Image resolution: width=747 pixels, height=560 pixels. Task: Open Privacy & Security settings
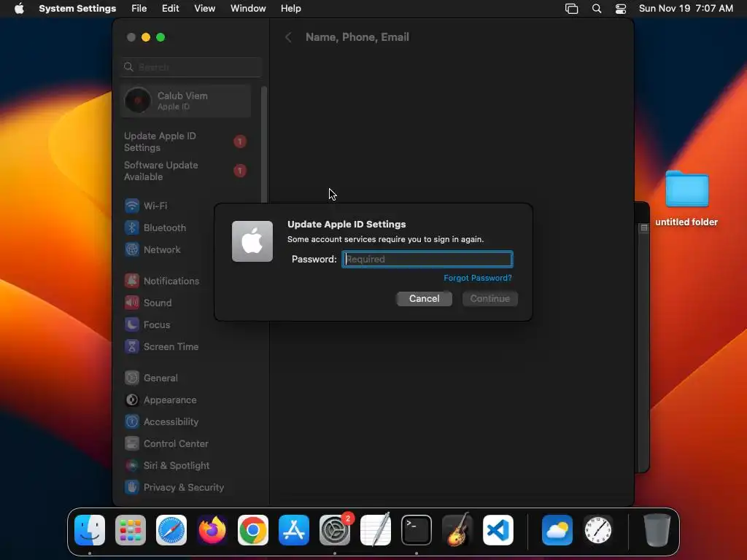[186, 488]
